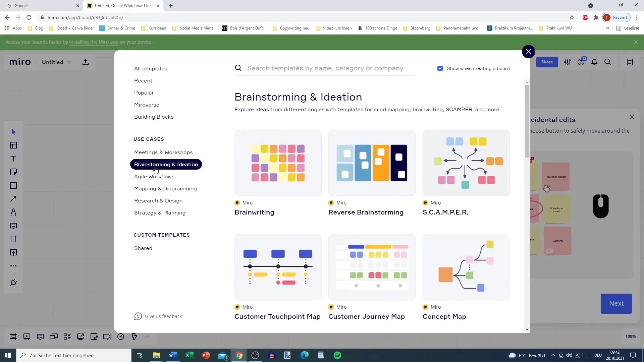This screenshot has width=644, height=362.
Task: Choose the Reverse Brainstorming template thumbnail
Action: click(x=372, y=163)
